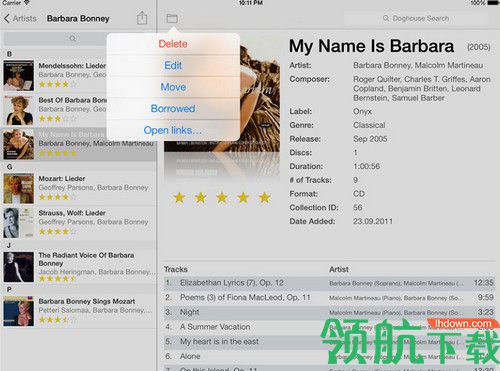This screenshot has height=371, width=500.
Task: Tap the Barbara Bonney sidebar title
Action: pos(78,19)
